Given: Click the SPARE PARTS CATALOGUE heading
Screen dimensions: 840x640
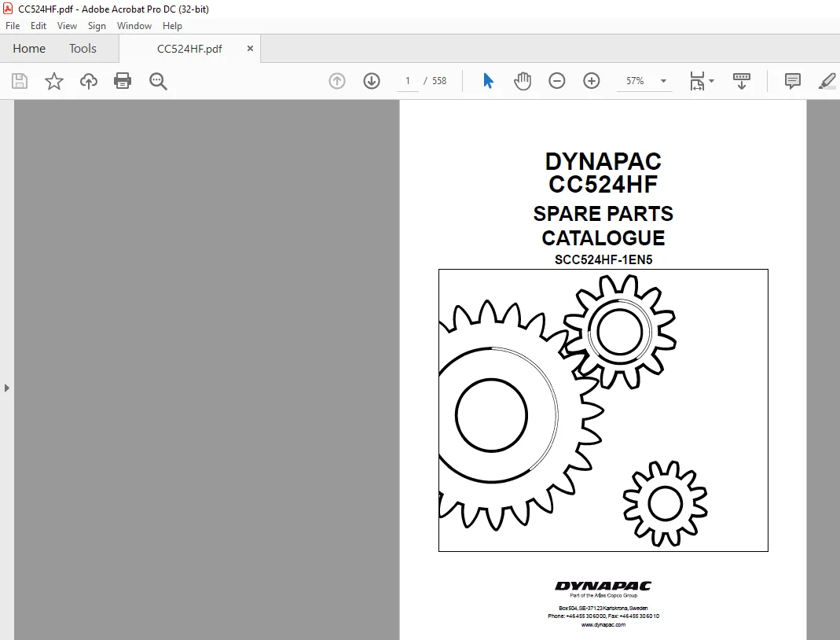Looking at the screenshot, I should [603, 226].
